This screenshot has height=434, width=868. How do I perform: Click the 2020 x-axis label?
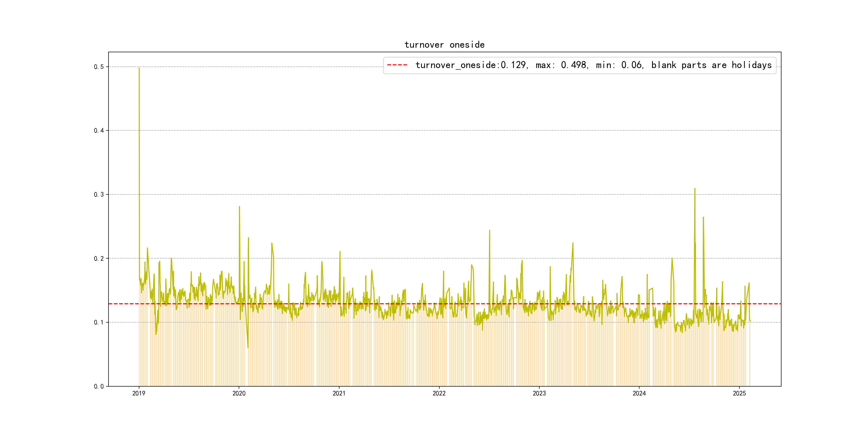click(239, 393)
